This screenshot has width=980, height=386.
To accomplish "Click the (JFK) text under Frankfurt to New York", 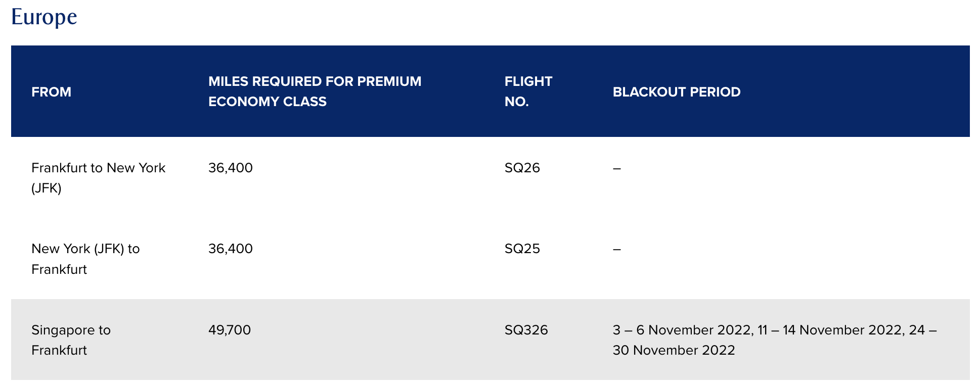I will [x=47, y=188].
